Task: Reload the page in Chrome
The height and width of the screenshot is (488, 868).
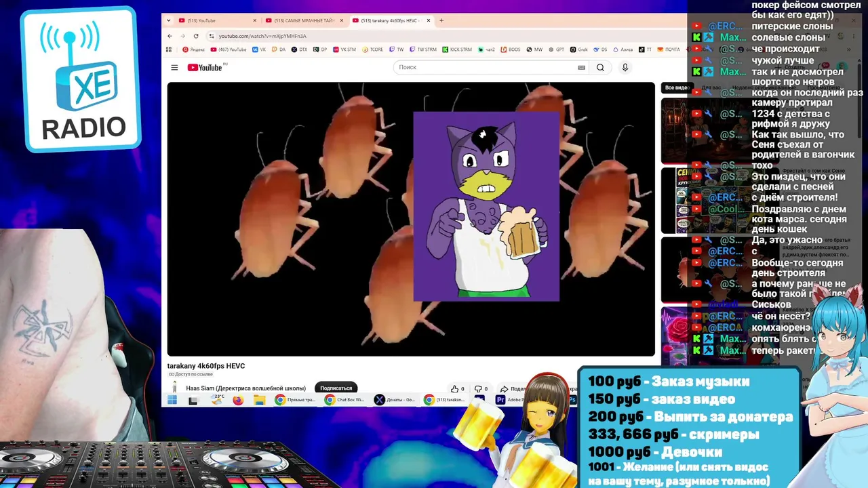Action: click(x=196, y=36)
